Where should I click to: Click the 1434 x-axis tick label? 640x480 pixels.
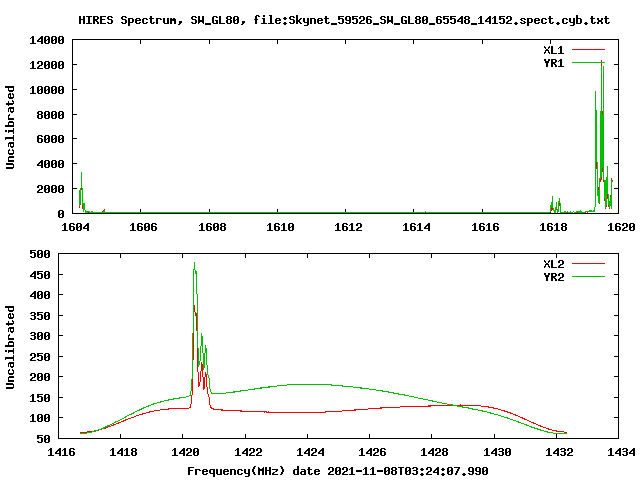[621, 452]
